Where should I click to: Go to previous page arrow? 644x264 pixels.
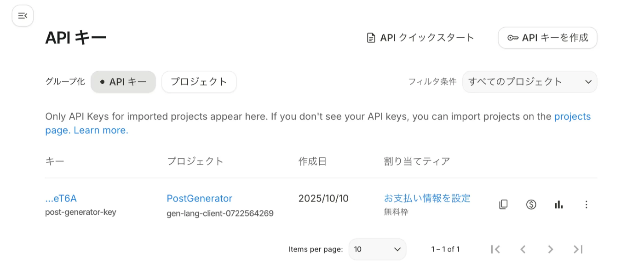(x=523, y=249)
